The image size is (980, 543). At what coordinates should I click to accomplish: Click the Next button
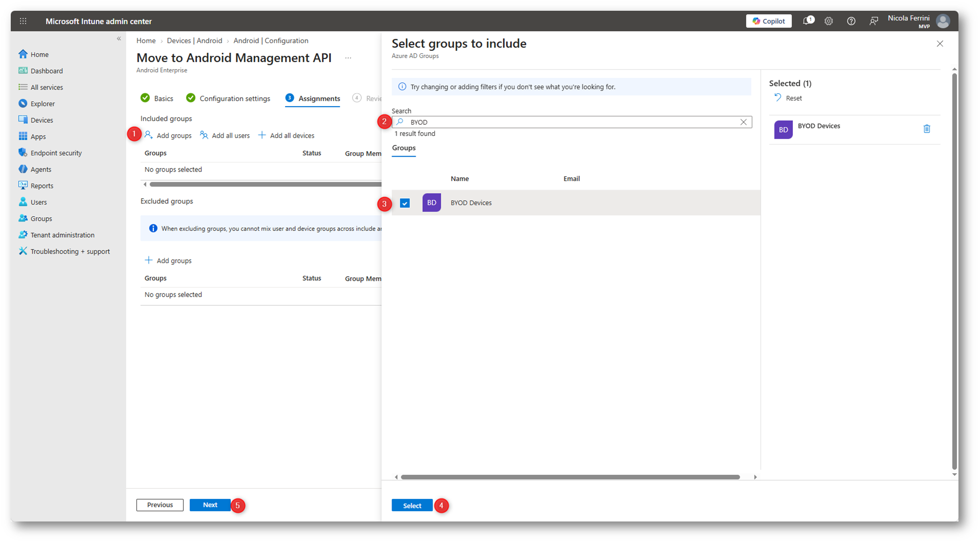pos(210,505)
